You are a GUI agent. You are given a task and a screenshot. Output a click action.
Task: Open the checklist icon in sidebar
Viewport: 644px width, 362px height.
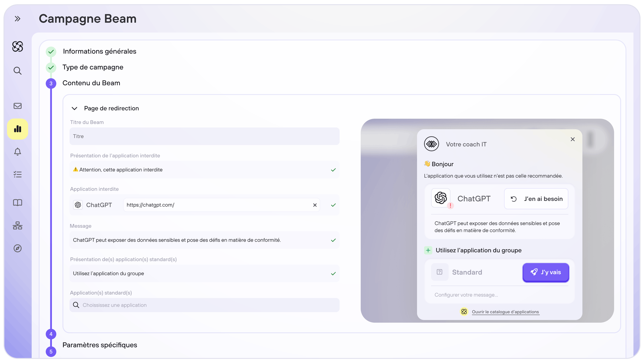(x=17, y=174)
